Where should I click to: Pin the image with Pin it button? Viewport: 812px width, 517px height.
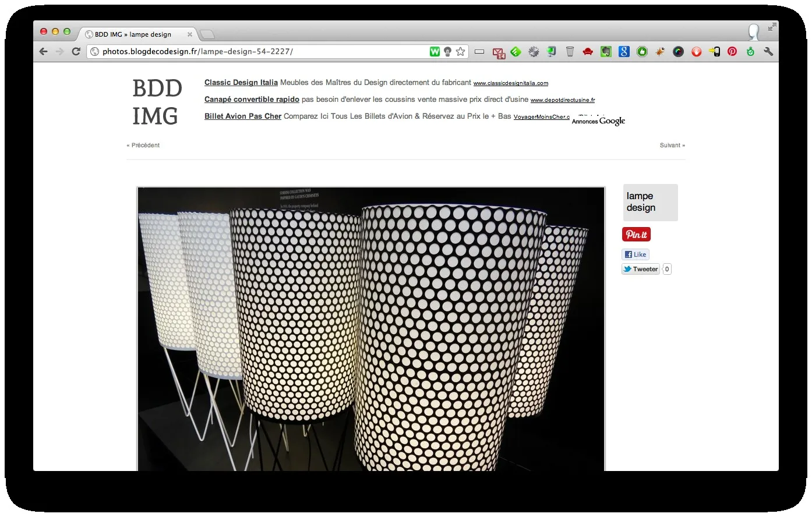click(636, 235)
